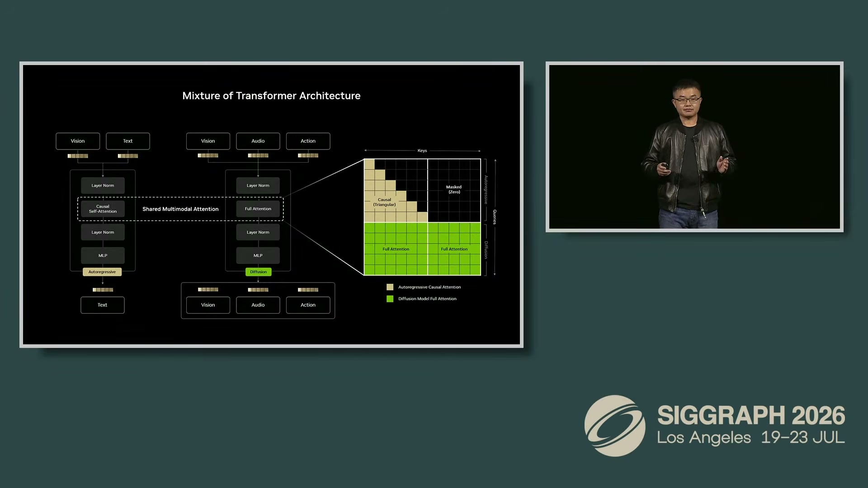868x488 pixels.
Task: Click the Causal (Triangular) matrix region
Action: pyautogui.click(x=384, y=202)
